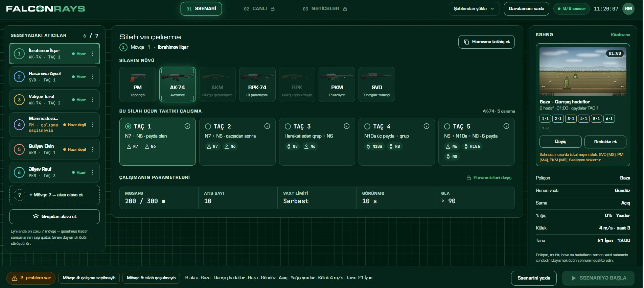Open the Kitabxana scene library link

[620, 35]
